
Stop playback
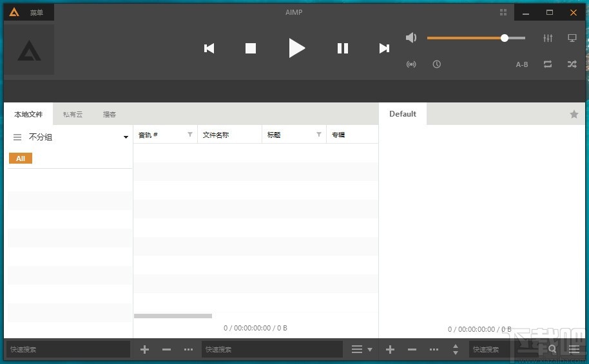[x=251, y=48]
